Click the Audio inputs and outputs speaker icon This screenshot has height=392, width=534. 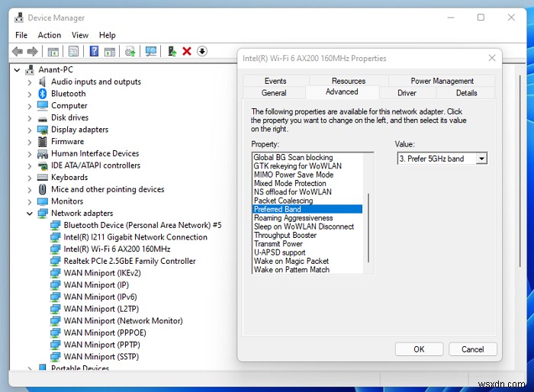pyautogui.click(x=42, y=82)
